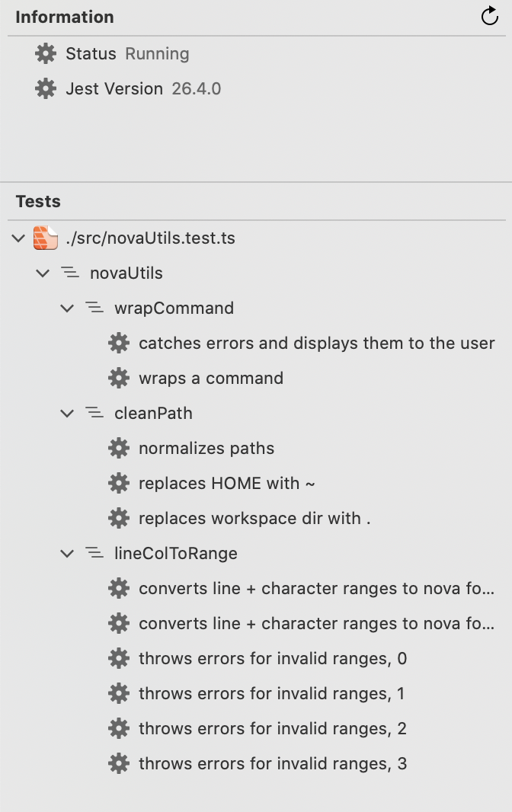
Task: Click the suite icon beside lineColToRange
Action: click(x=94, y=554)
